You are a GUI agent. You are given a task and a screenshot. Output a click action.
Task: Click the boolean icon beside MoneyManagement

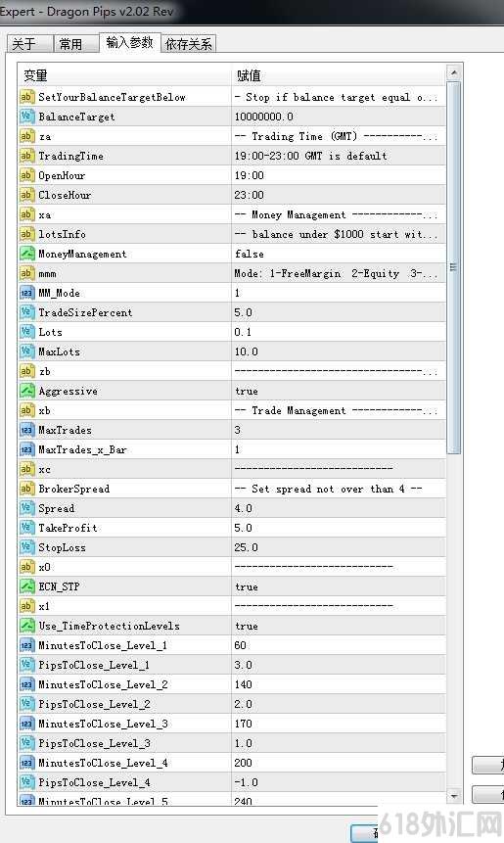26,254
